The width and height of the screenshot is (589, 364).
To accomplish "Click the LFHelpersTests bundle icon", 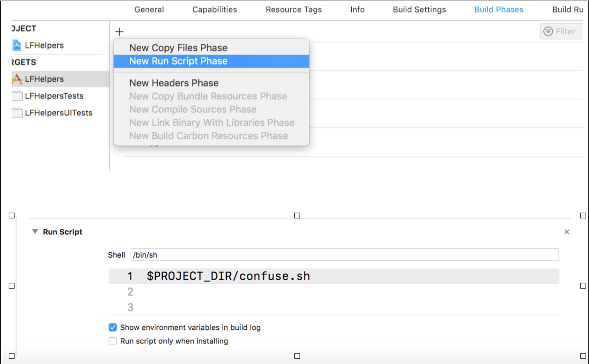I will point(17,96).
